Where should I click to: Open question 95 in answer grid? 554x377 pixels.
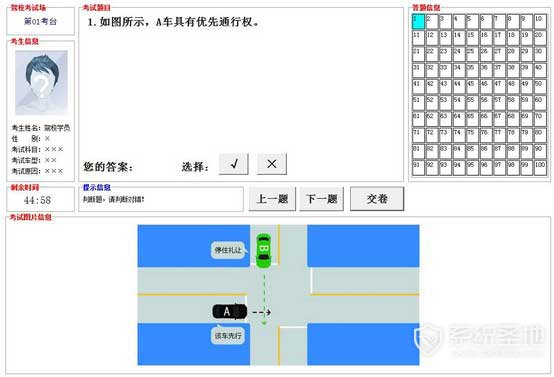pos(472,168)
